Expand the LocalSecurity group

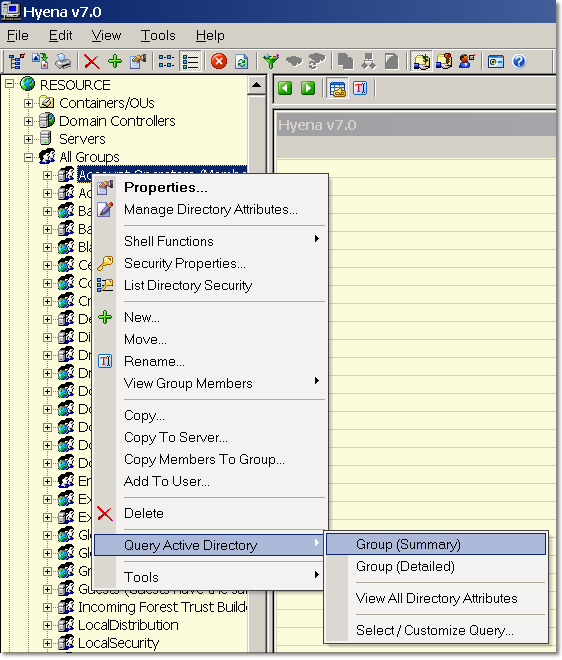click(47, 643)
